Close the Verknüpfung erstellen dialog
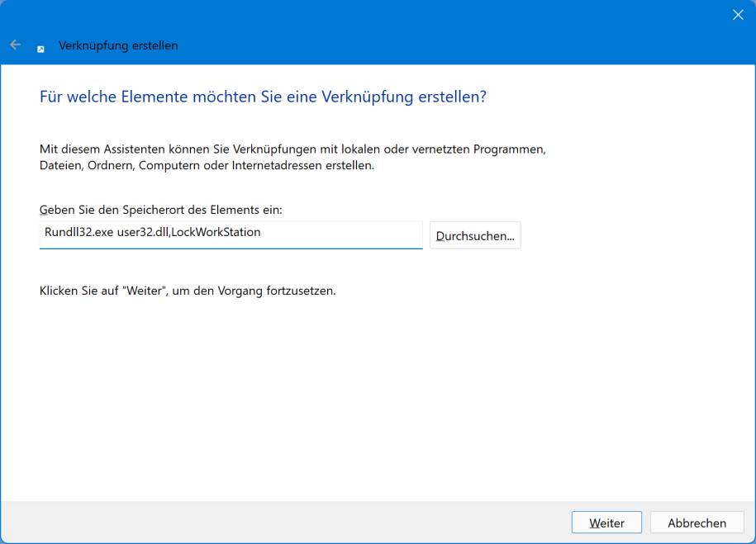The width and height of the screenshot is (756, 544). tap(738, 15)
